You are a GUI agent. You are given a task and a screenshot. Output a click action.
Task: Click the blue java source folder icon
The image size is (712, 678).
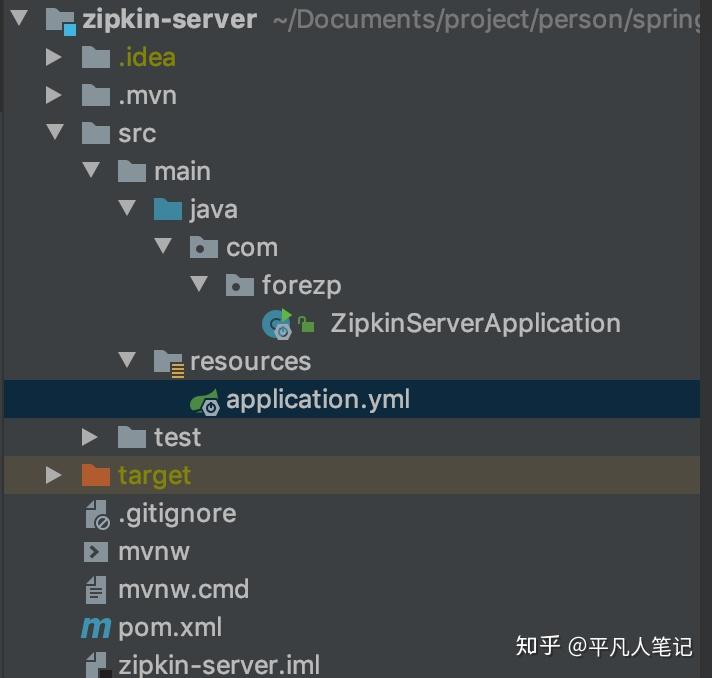(x=168, y=210)
